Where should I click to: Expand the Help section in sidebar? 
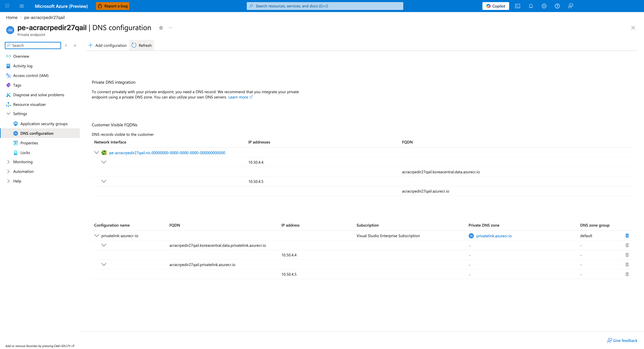pos(8,181)
